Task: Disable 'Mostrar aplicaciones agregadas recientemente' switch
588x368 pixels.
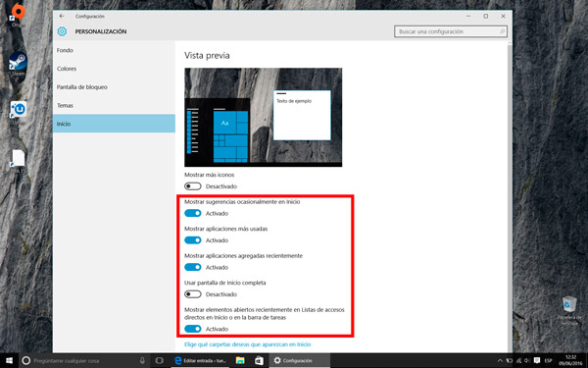Action: pos(193,267)
